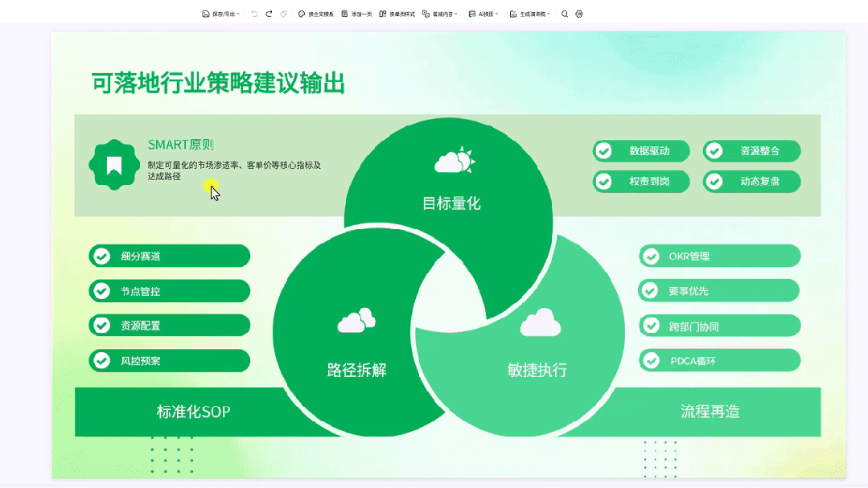Screen dimensions: 868x488
Task: Click 换单页样式 to change page style
Action: coord(397,14)
